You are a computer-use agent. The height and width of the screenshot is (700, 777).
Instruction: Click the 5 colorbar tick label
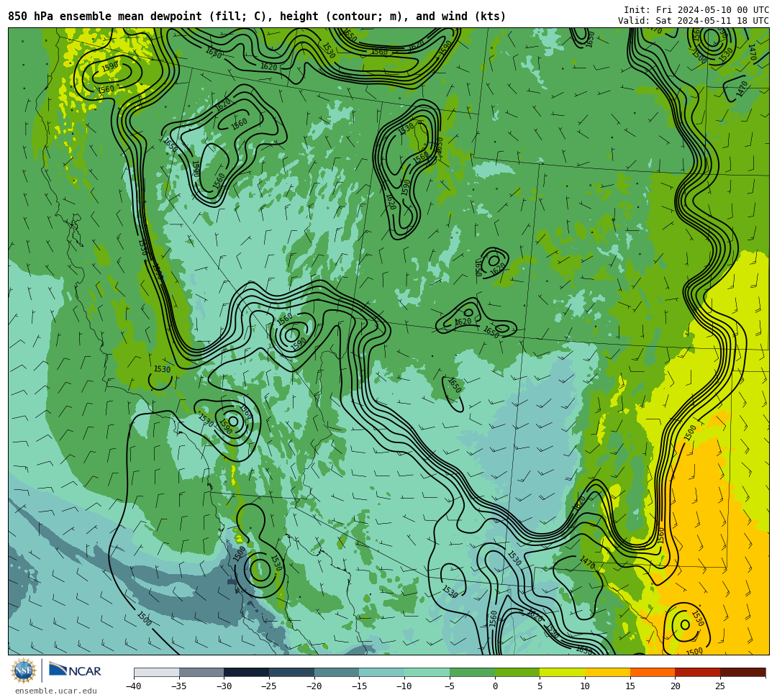540,686
